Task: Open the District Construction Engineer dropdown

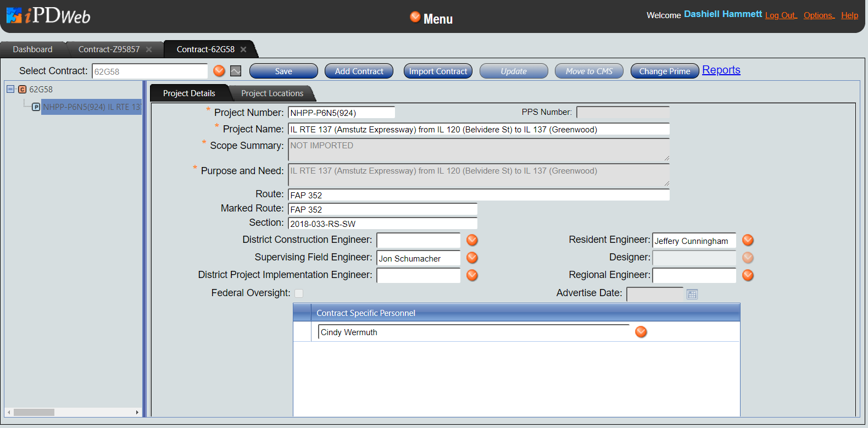Action: coord(472,240)
